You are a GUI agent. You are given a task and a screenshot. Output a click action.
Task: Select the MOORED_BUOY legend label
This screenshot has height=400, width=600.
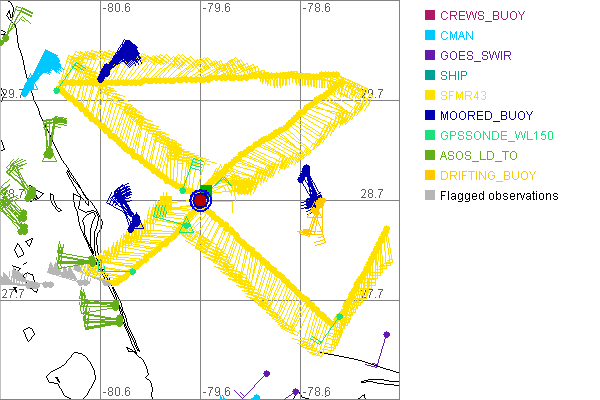click(x=492, y=116)
